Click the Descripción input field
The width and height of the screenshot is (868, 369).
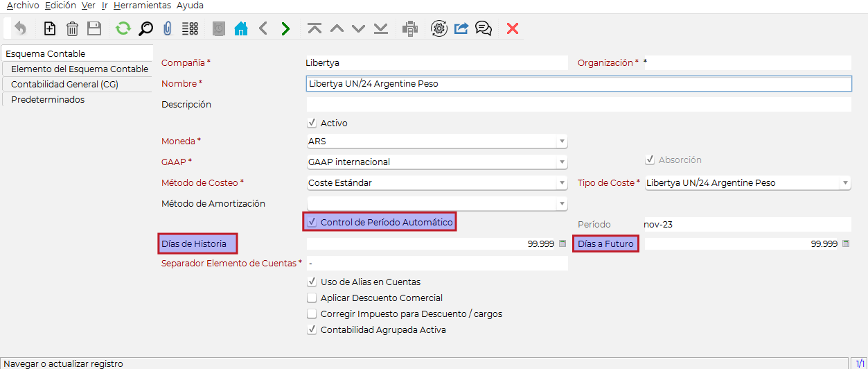[578, 105]
